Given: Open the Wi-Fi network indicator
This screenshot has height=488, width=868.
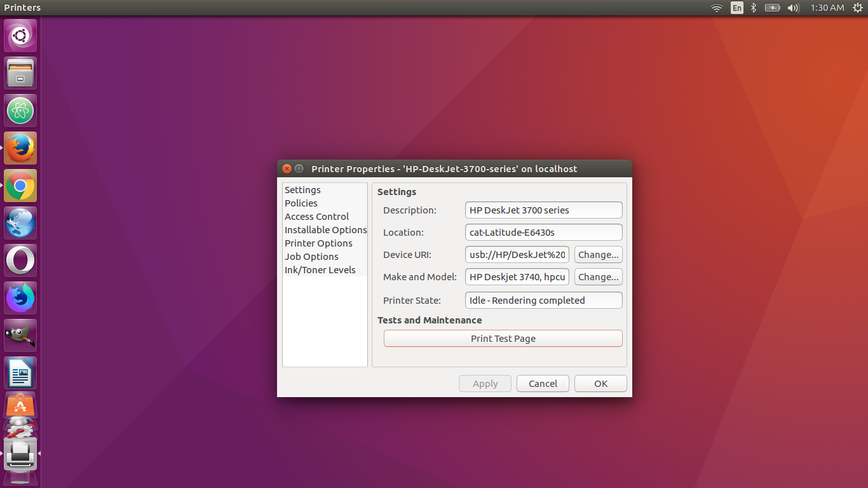Looking at the screenshot, I should [717, 8].
